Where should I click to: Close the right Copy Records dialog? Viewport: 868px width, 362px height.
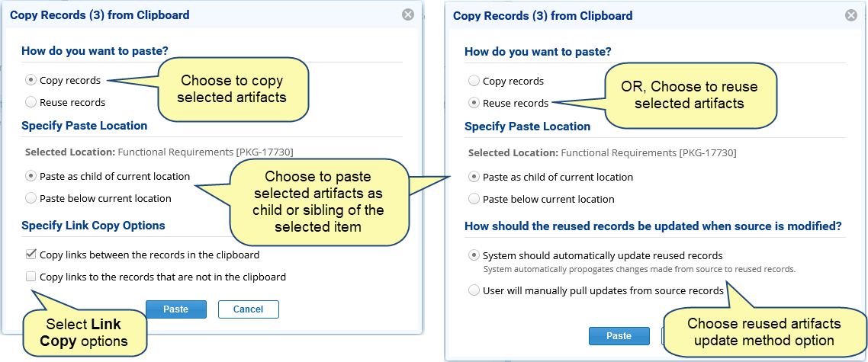coord(851,15)
